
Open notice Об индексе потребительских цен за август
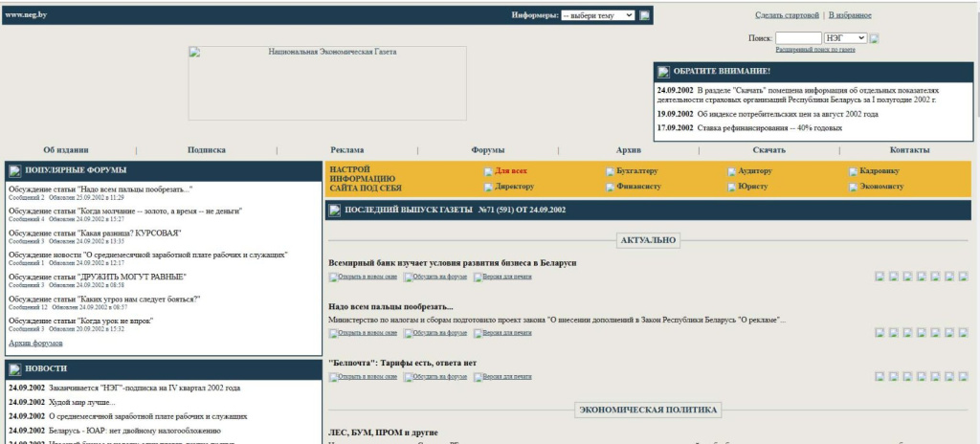(x=789, y=115)
